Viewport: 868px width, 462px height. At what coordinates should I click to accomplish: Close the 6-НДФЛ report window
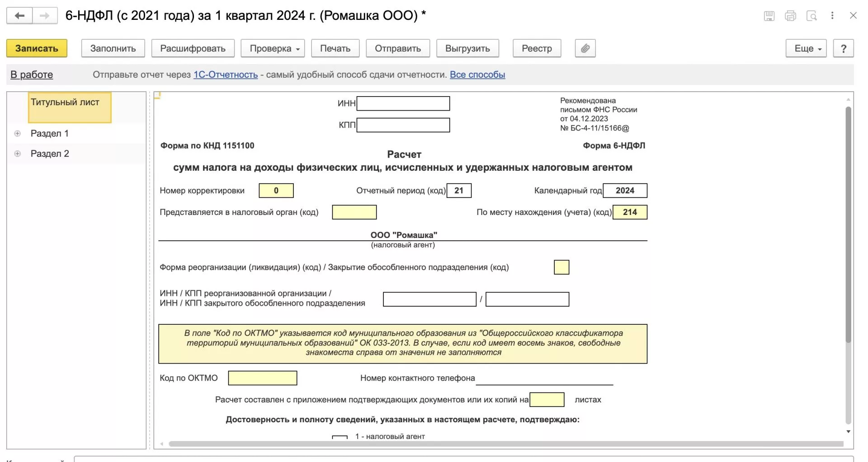[853, 15]
